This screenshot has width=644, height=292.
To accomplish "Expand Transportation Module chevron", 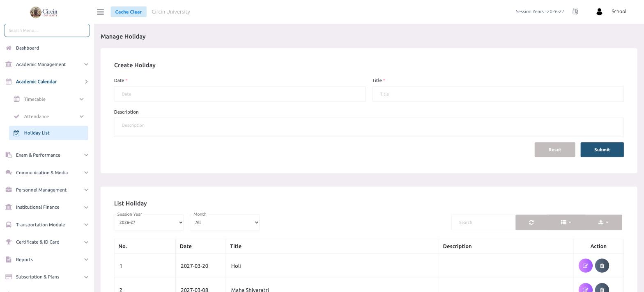I will [86, 225].
